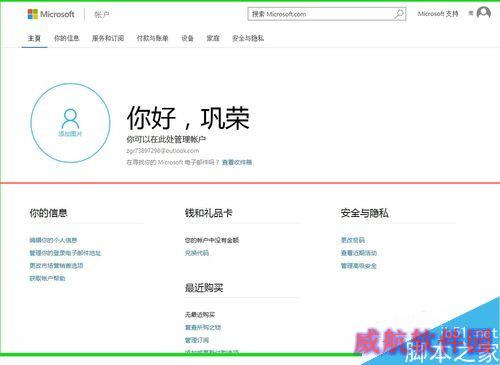Switch to the 家庭 tab
The width and height of the screenshot is (500, 365).
(x=213, y=38)
